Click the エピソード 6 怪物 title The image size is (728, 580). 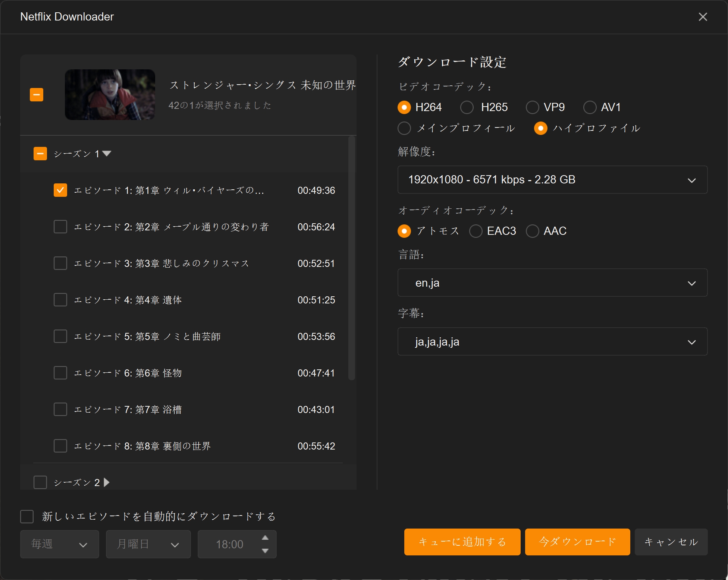[128, 373]
